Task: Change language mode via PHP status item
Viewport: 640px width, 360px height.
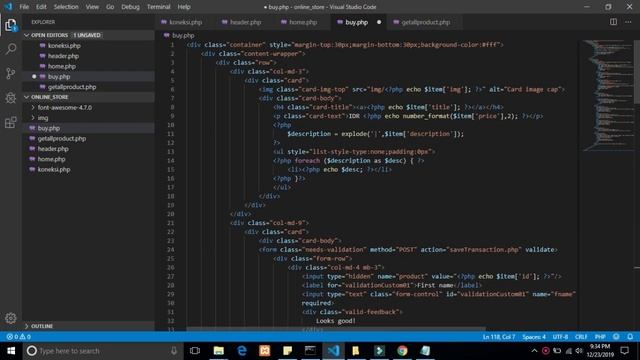Action: coord(600,337)
